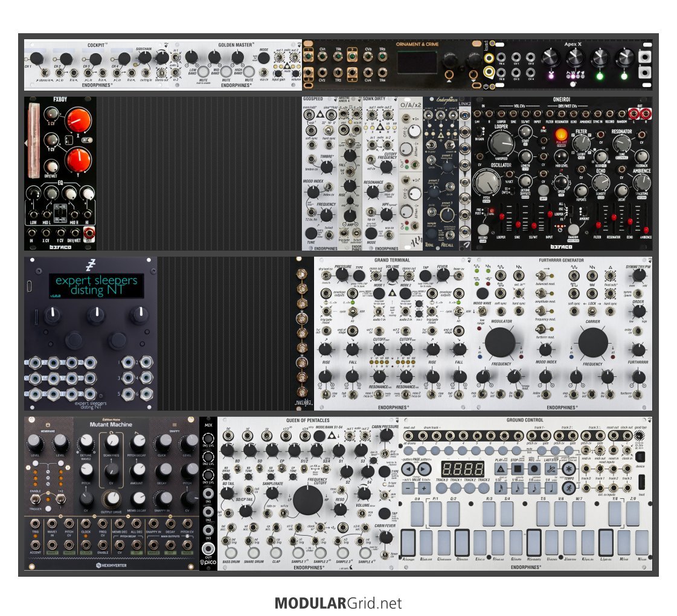
Task: Click the MODULARGrid.net text
Action: [x=338, y=603]
